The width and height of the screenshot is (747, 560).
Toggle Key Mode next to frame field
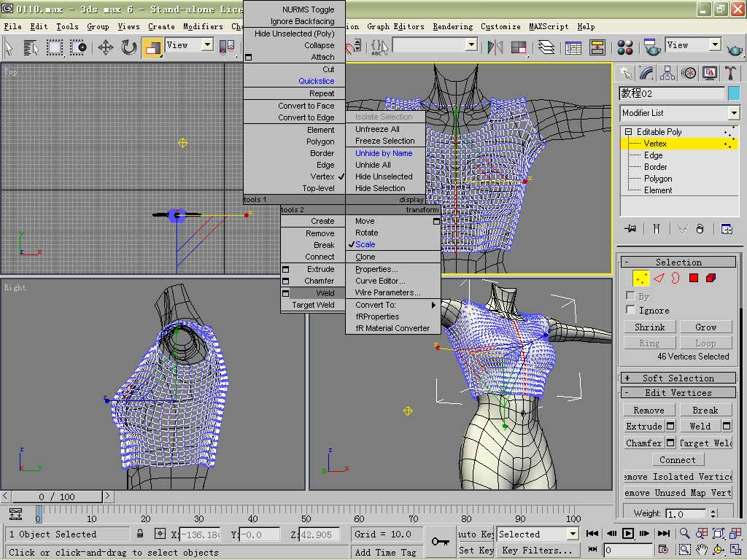point(592,550)
